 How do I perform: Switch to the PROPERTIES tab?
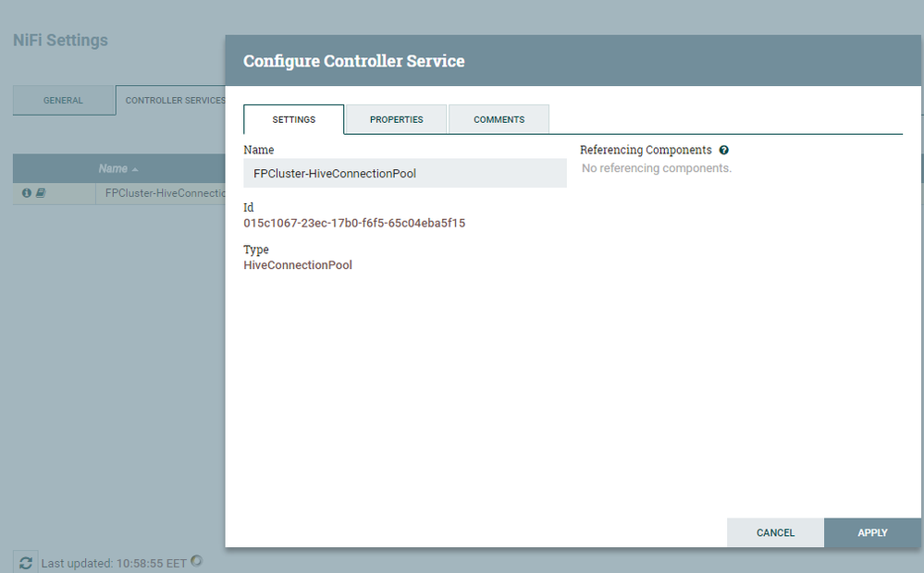click(396, 119)
